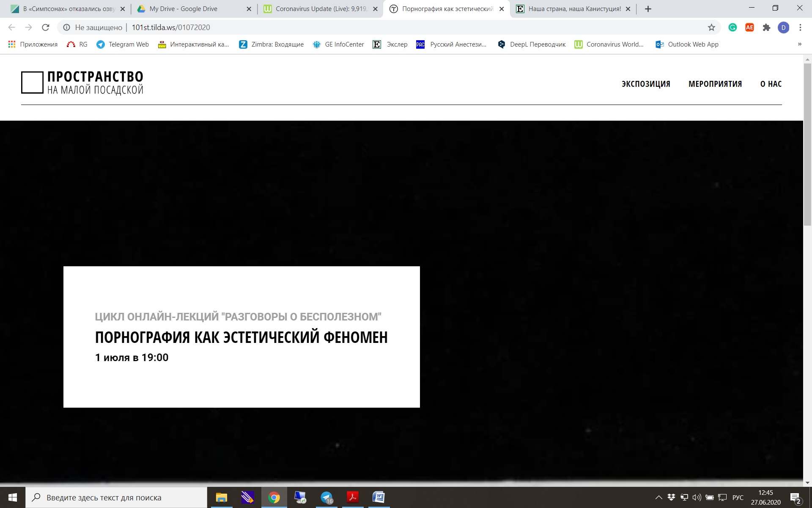Open the ЭКСПОЗИЦИЯ menu item
Viewport: 812px width, 508px height.
[646, 84]
